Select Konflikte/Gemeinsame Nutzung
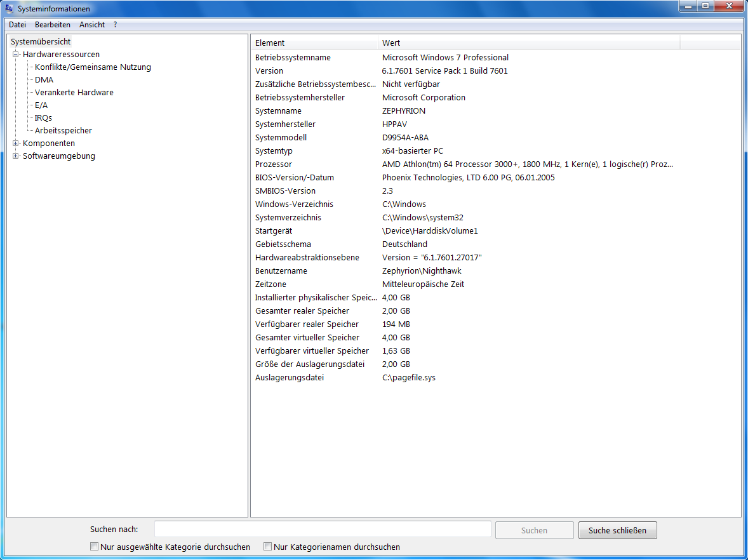Screen dimensions: 748x560 (x=93, y=67)
